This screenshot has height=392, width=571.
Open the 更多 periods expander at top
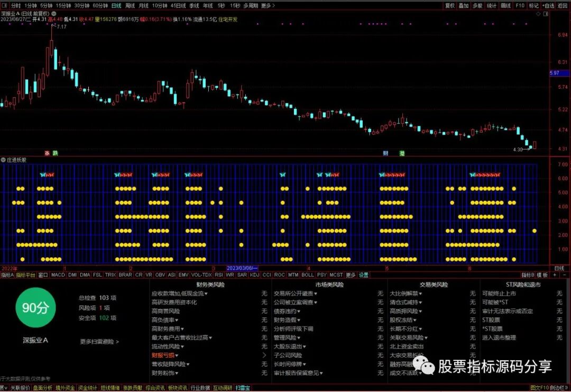pos(268,5)
